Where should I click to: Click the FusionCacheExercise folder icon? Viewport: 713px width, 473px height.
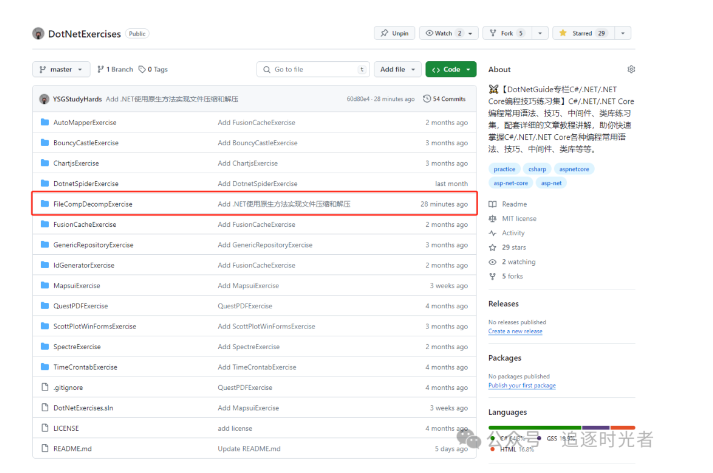[45, 224]
